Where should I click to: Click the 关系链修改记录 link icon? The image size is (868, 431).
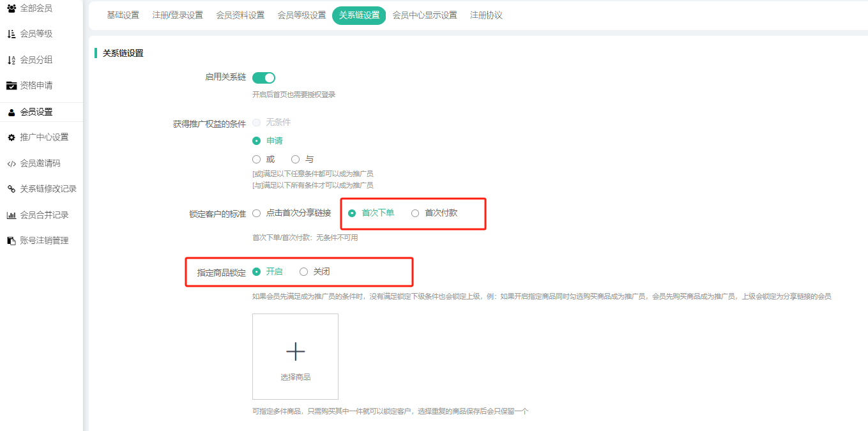(11, 189)
